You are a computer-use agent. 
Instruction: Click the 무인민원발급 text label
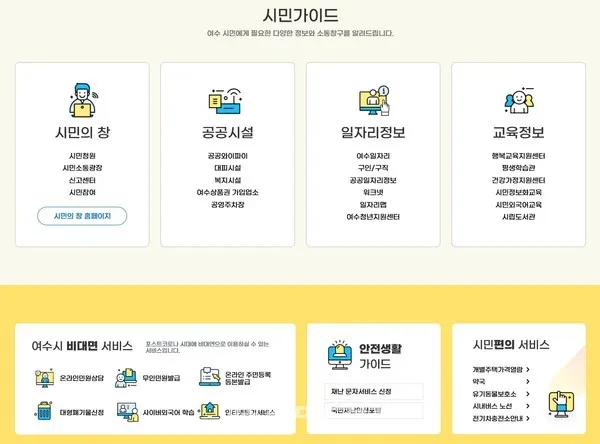click(x=161, y=378)
